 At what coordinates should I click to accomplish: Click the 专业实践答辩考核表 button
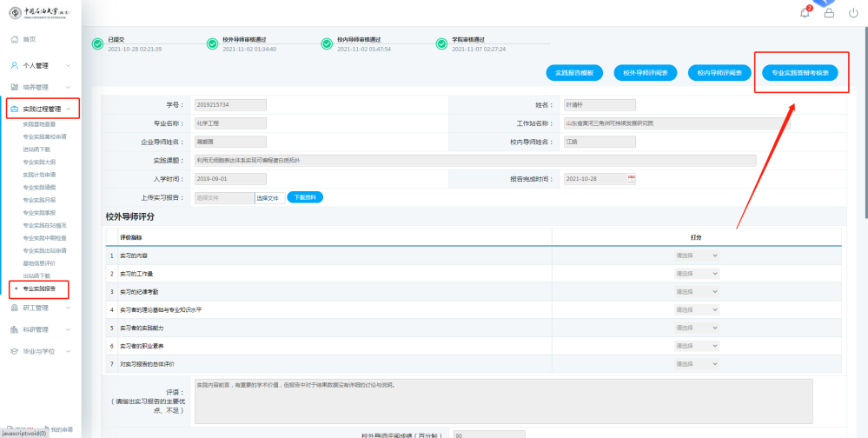799,74
